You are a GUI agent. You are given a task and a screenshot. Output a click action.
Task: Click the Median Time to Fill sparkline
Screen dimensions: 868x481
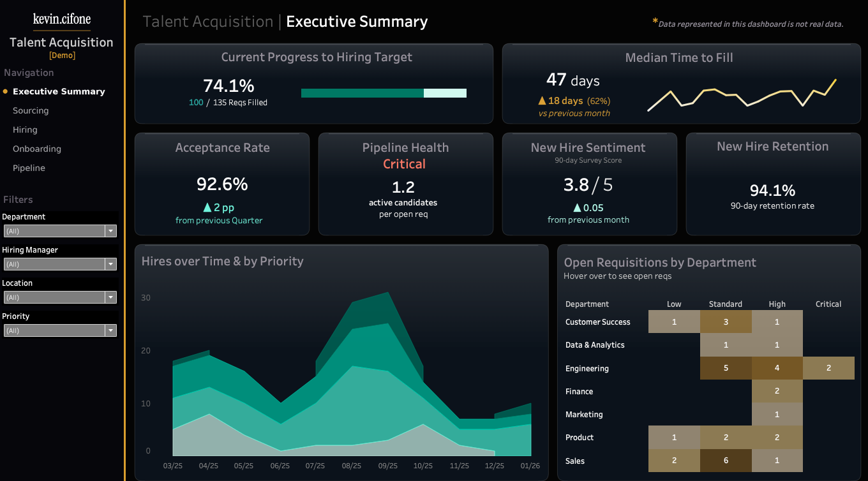pyautogui.click(x=742, y=97)
